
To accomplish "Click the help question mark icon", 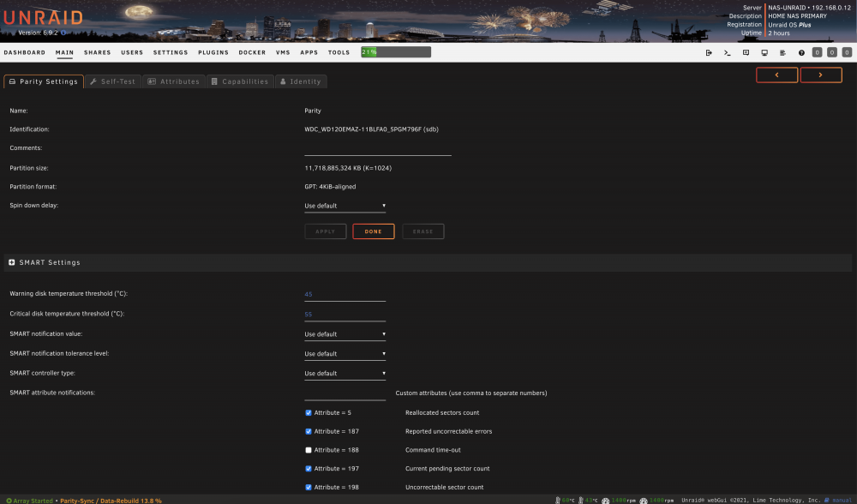I will point(801,52).
